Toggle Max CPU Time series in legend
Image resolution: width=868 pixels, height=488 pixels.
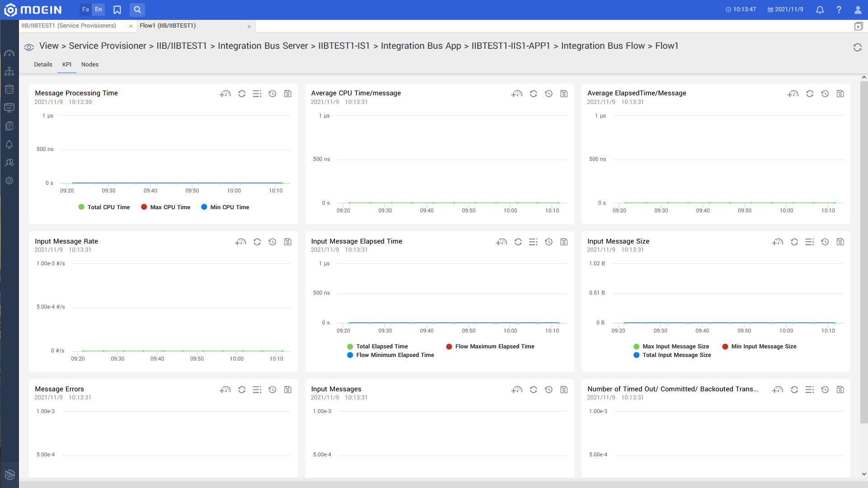(x=165, y=207)
